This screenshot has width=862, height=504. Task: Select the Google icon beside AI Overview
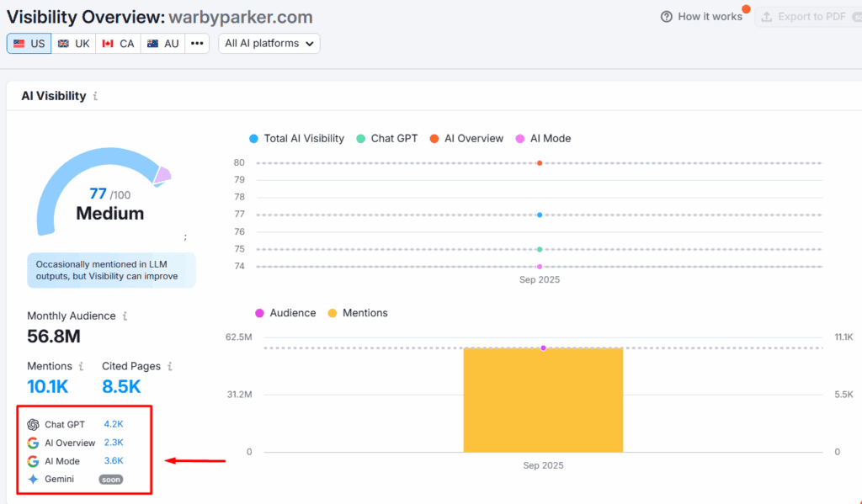[33, 443]
